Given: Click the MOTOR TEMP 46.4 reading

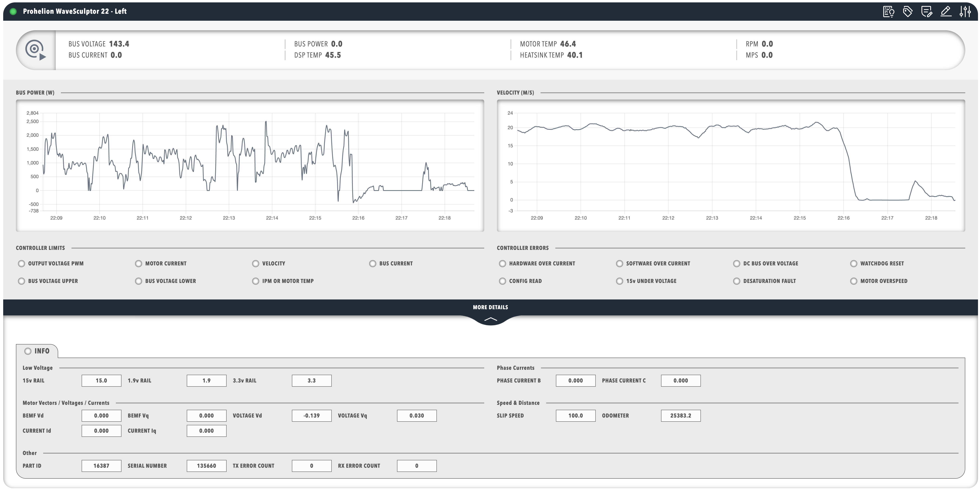Looking at the screenshot, I should (x=548, y=44).
